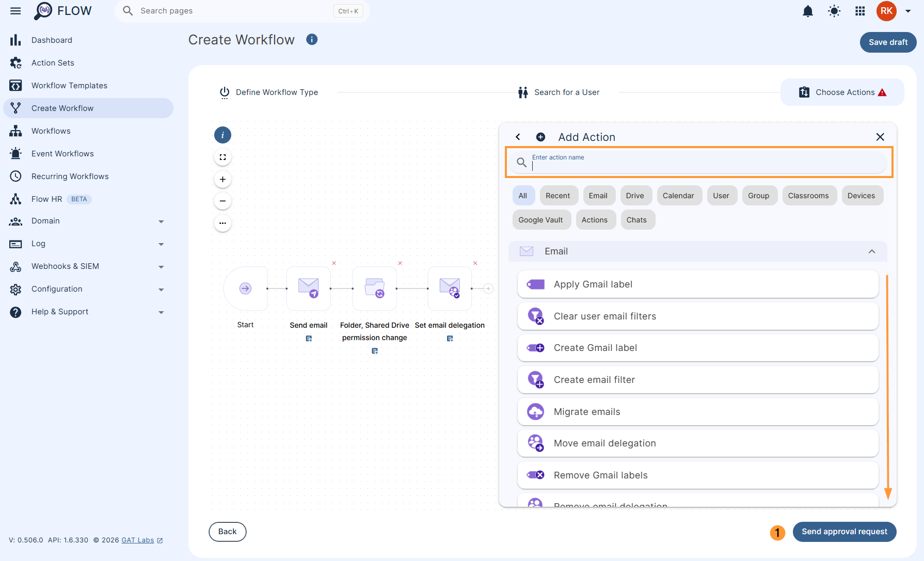
Task: Choose the Create email filter action
Action: tap(698, 380)
